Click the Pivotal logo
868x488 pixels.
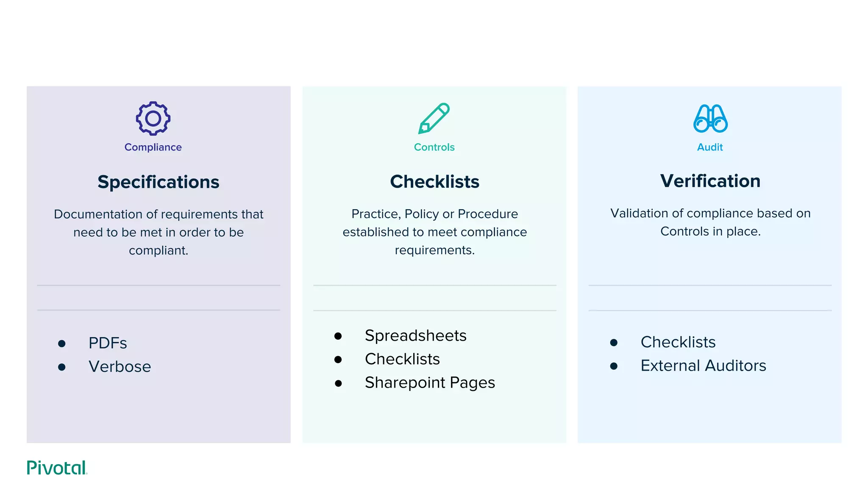point(57,468)
